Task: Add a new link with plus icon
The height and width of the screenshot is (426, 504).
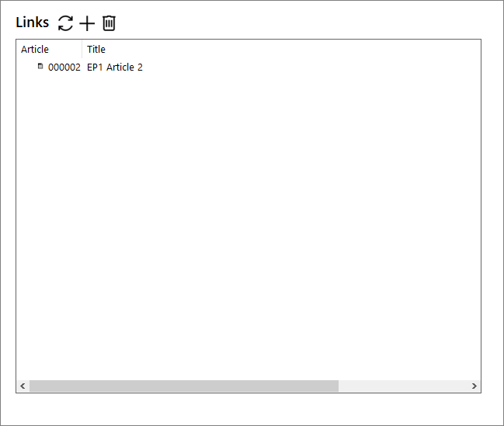Action: [87, 23]
